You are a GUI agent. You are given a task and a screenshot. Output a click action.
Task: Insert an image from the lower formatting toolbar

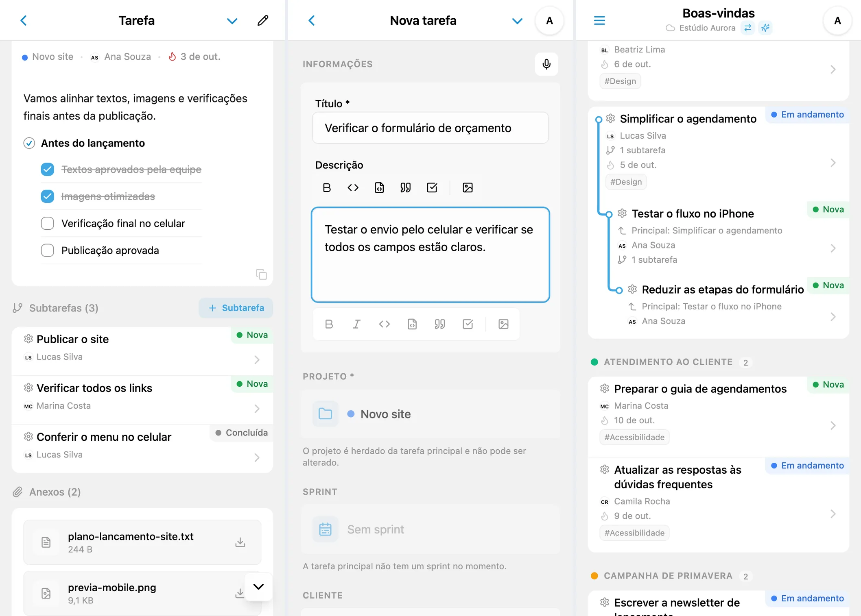click(x=503, y=324)
